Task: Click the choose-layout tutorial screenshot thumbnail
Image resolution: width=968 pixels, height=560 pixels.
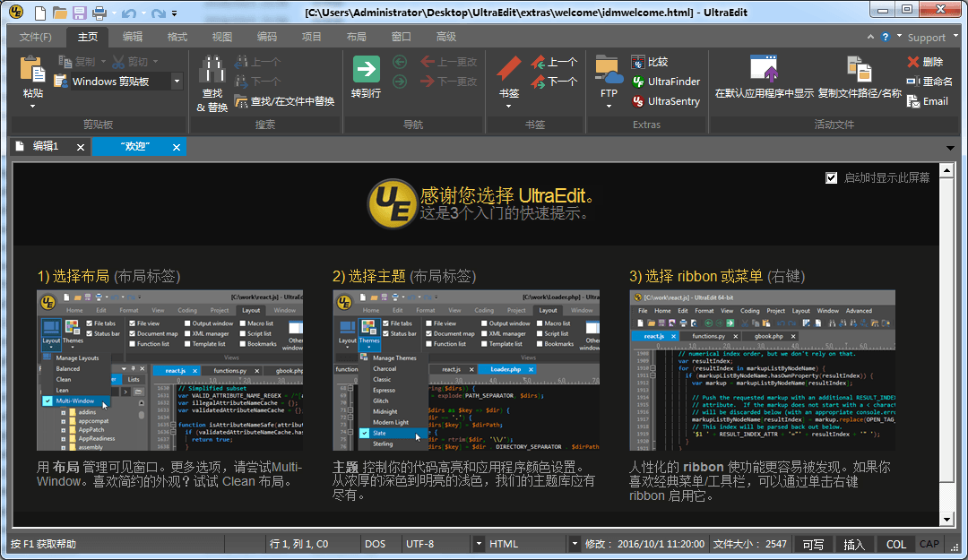Action: point(169,370)
